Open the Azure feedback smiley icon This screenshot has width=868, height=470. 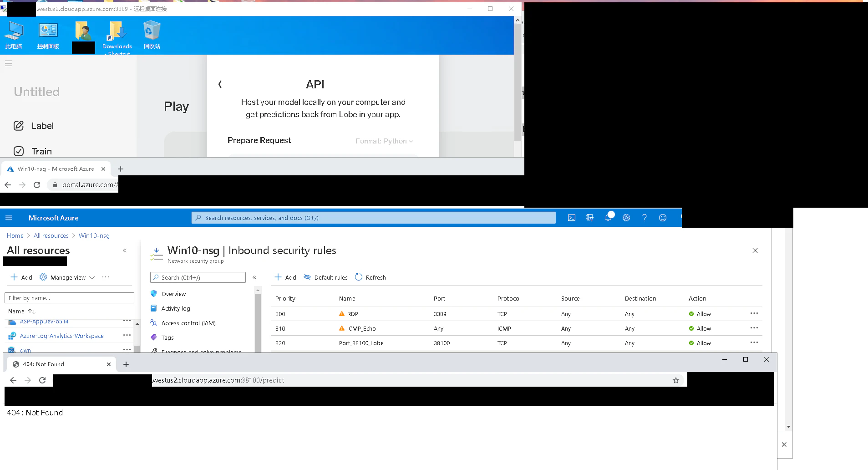tap(663, 218)
